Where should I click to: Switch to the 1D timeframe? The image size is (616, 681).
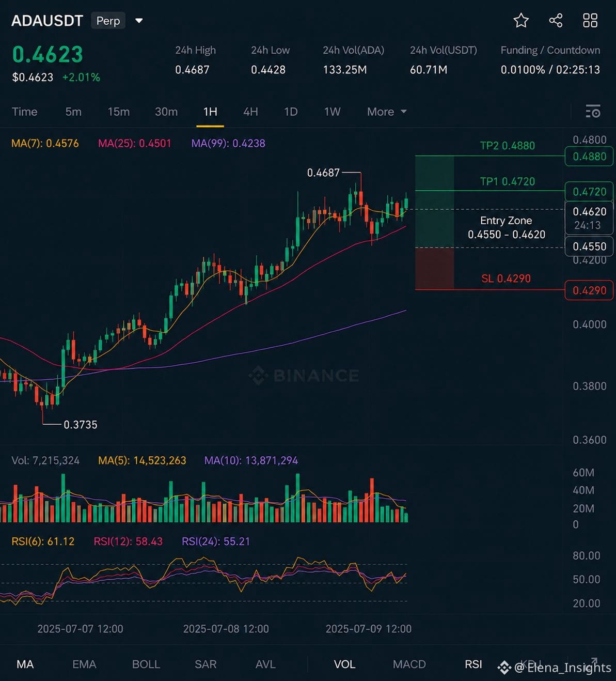tap(291, 112)
